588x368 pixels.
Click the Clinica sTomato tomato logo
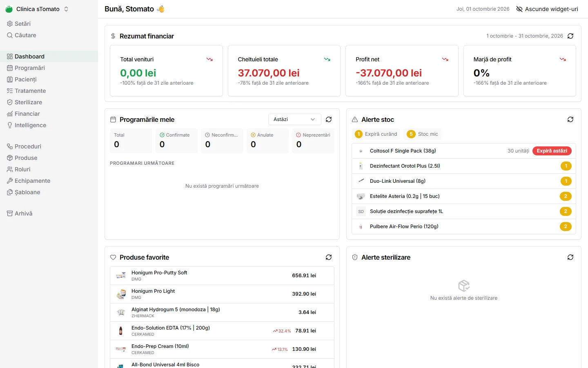[x=9, y=9]
